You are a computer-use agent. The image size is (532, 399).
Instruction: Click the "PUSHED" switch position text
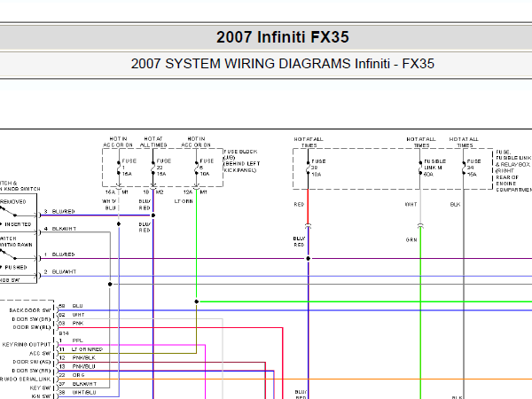[16, 268]
